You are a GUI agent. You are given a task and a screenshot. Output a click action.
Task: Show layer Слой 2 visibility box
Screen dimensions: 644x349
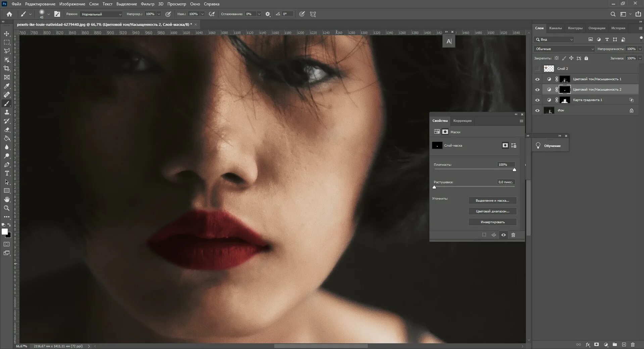tap(537, 68)
